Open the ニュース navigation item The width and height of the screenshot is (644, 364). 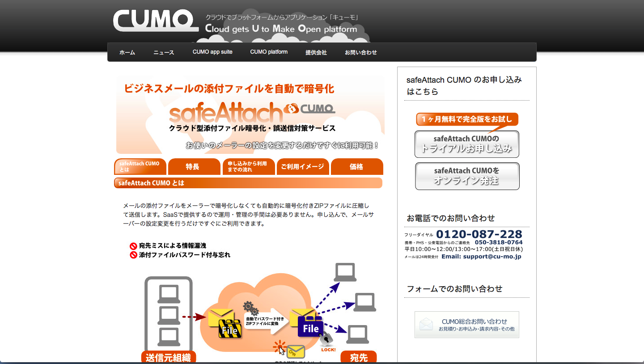point(164,52)
